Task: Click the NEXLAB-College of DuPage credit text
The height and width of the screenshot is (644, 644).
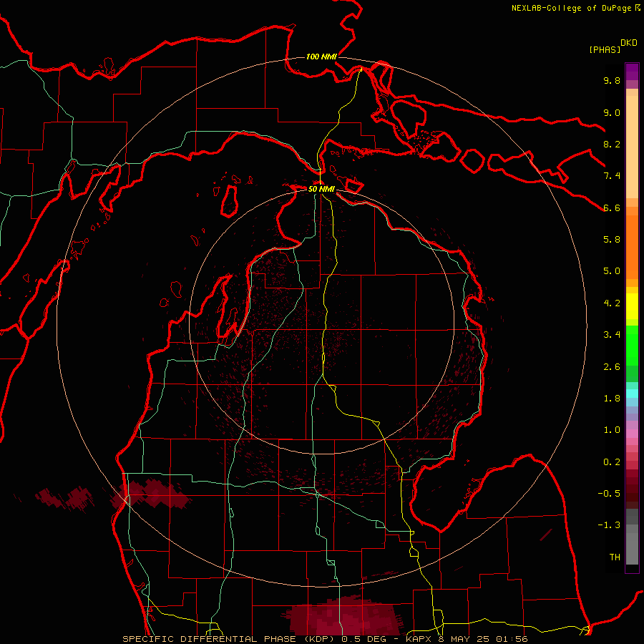Action: coord(572,8)
